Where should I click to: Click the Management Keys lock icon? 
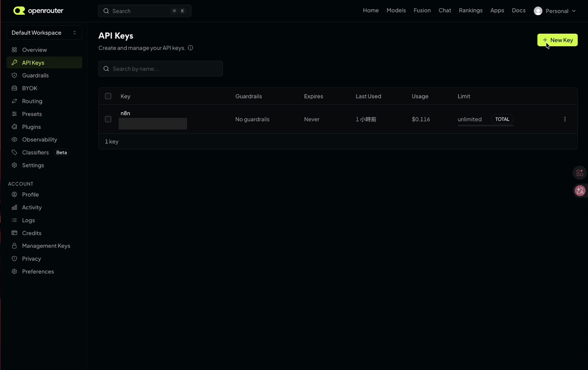click(x=14, y=246)
